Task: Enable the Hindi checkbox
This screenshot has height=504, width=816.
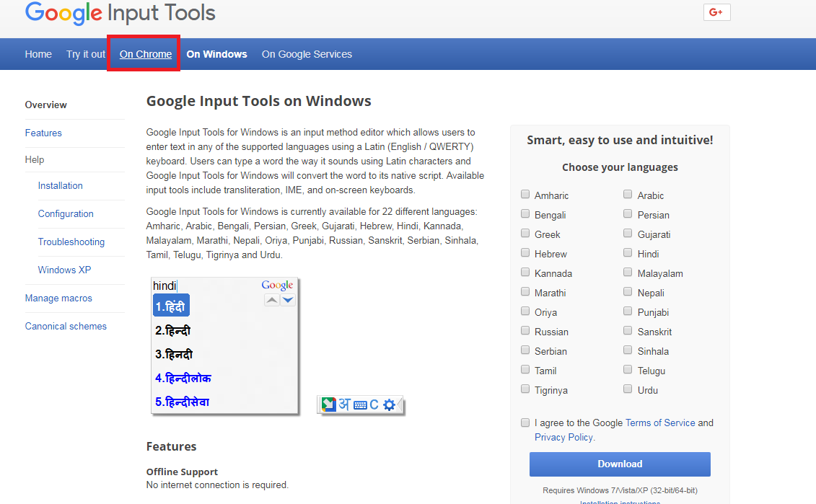Action: (628, 253)
